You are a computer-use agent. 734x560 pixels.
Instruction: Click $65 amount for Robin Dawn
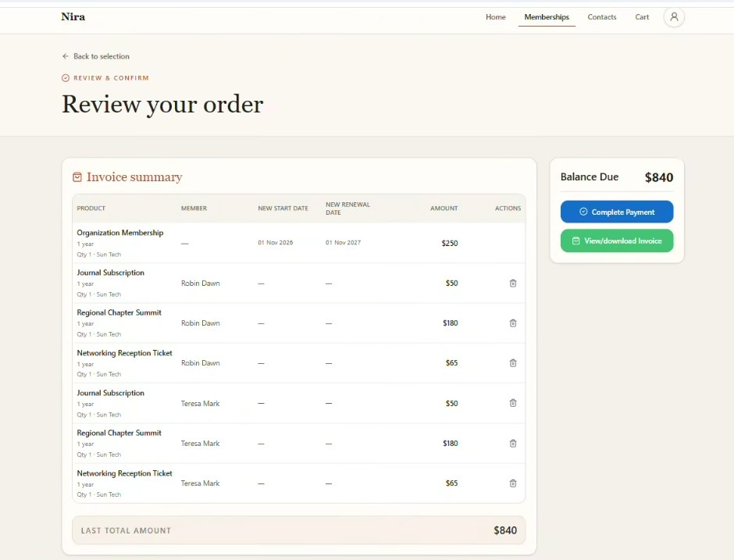click(451, 363)
